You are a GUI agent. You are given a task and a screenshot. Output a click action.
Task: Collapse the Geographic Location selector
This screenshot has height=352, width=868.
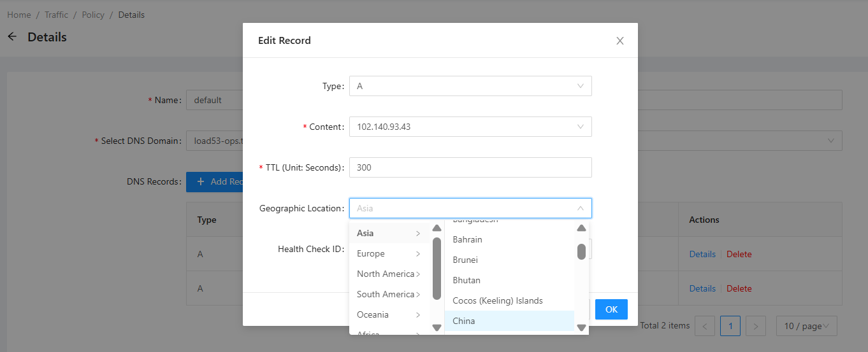580,208
